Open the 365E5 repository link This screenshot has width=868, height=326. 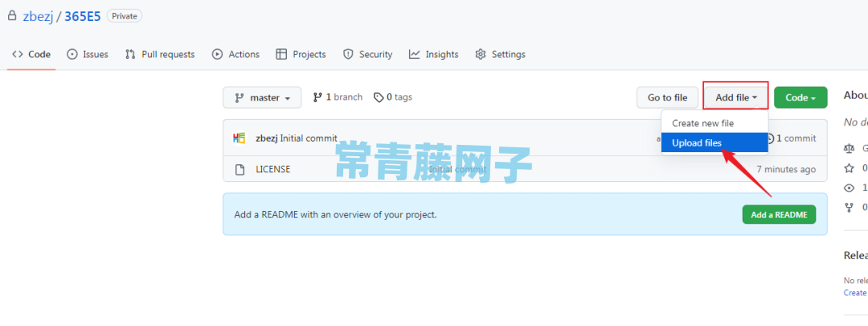coord(83,16)
